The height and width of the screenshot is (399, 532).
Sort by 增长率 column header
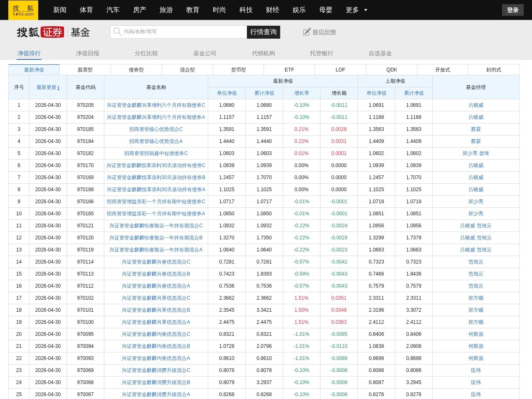(302, 93)
